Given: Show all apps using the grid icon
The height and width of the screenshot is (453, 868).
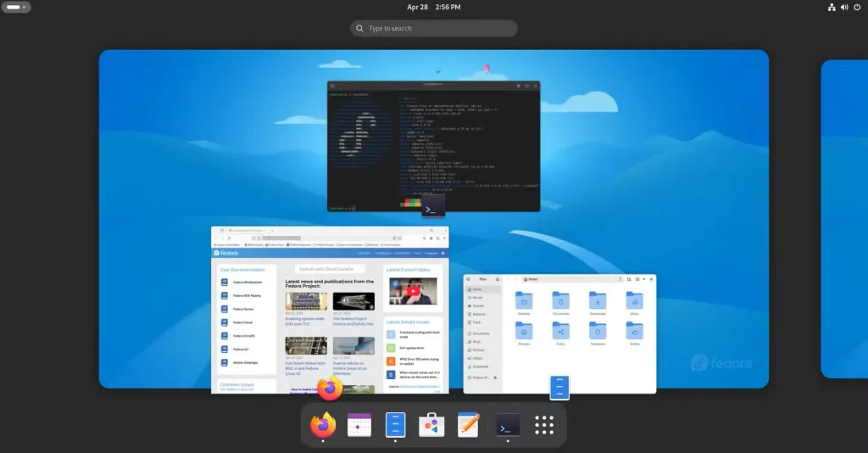Looking at the screenshot, I should 544,424.
